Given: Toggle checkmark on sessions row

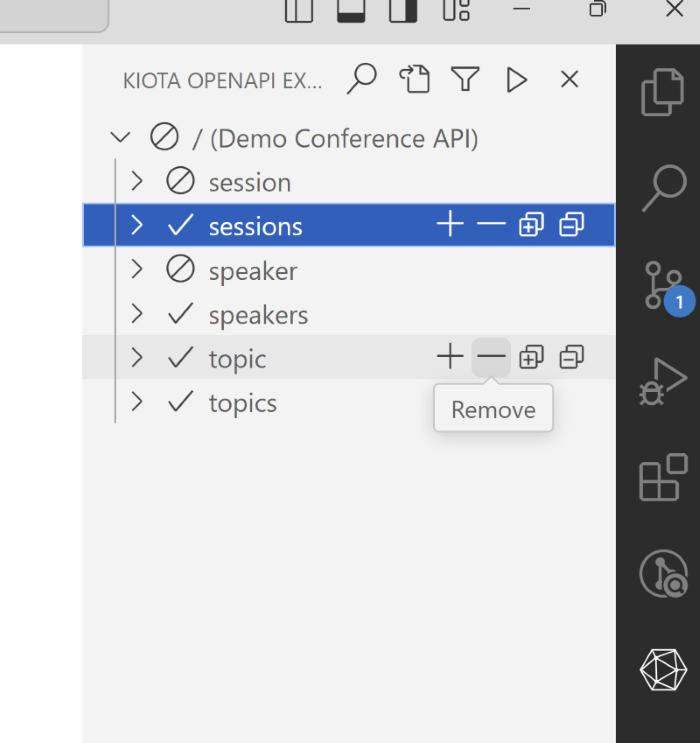Looking at the screenshot, I should [x=180, y=224].
